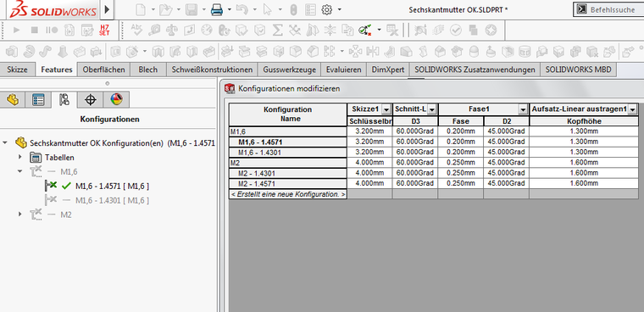Click the Mass Properties scale icon

click(171, 30)
